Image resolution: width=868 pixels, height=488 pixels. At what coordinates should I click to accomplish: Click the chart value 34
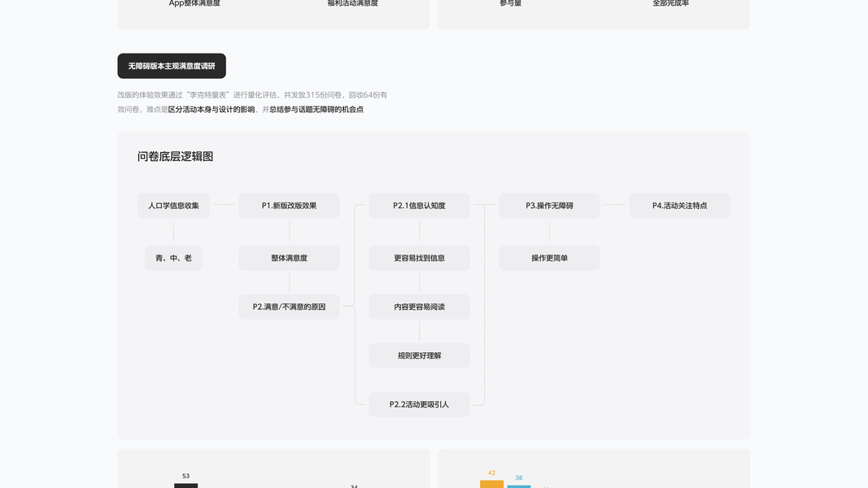point(354,486)
